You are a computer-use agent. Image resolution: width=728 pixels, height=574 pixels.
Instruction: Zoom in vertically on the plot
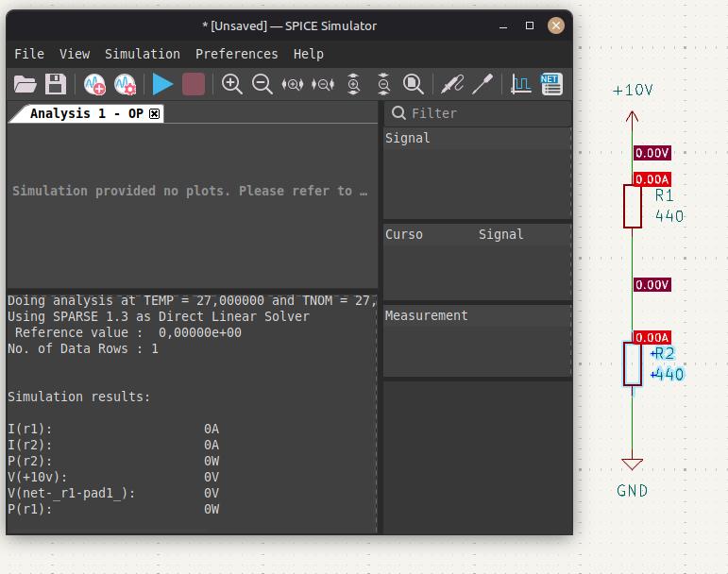pos(353,84)
